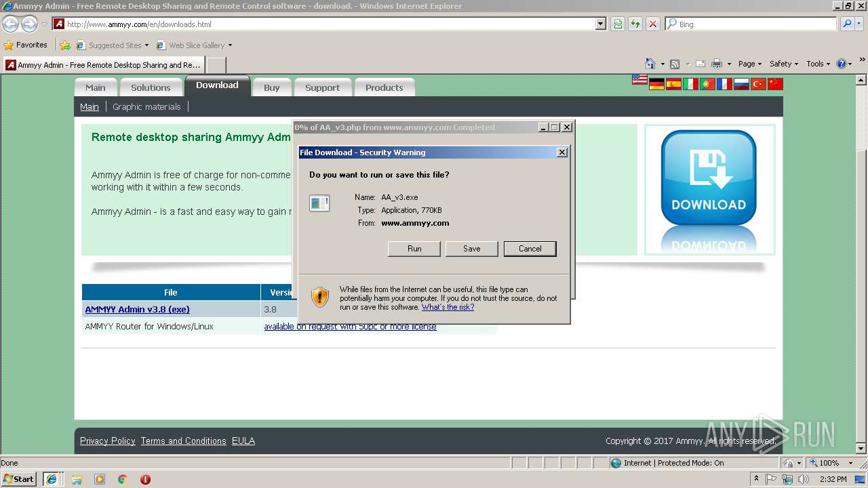Show hidden tray icons arrow

click(x=757, y=479)
